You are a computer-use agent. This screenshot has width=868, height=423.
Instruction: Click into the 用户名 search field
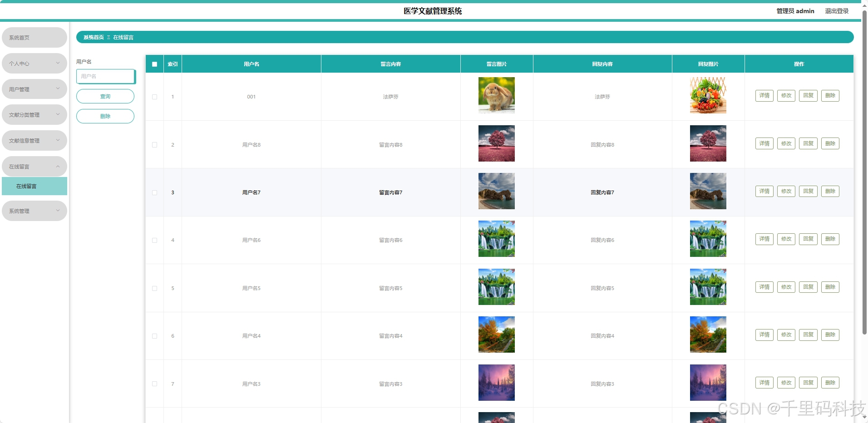[x=106, y=76]
